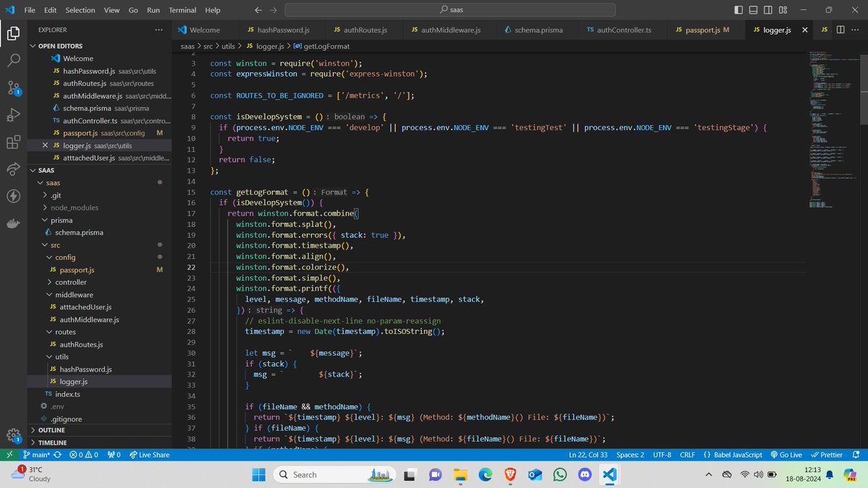Toggle Prettier in the status bar
This screenshot has height=488, width=868.
827,455
